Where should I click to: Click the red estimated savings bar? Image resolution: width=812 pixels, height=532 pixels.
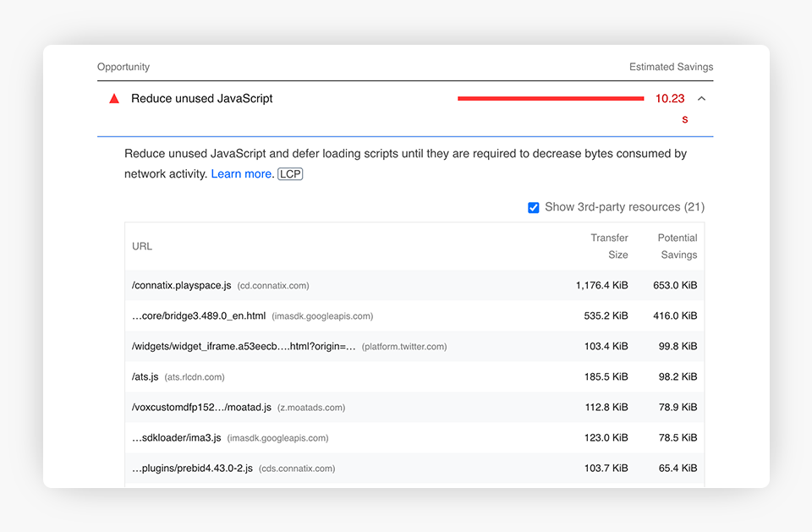coord(551,99)
